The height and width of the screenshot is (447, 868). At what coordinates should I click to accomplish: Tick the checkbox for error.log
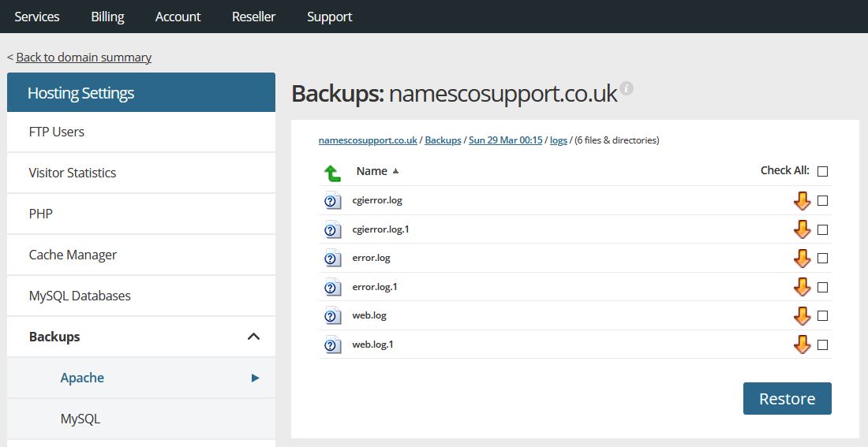[822, 259]
